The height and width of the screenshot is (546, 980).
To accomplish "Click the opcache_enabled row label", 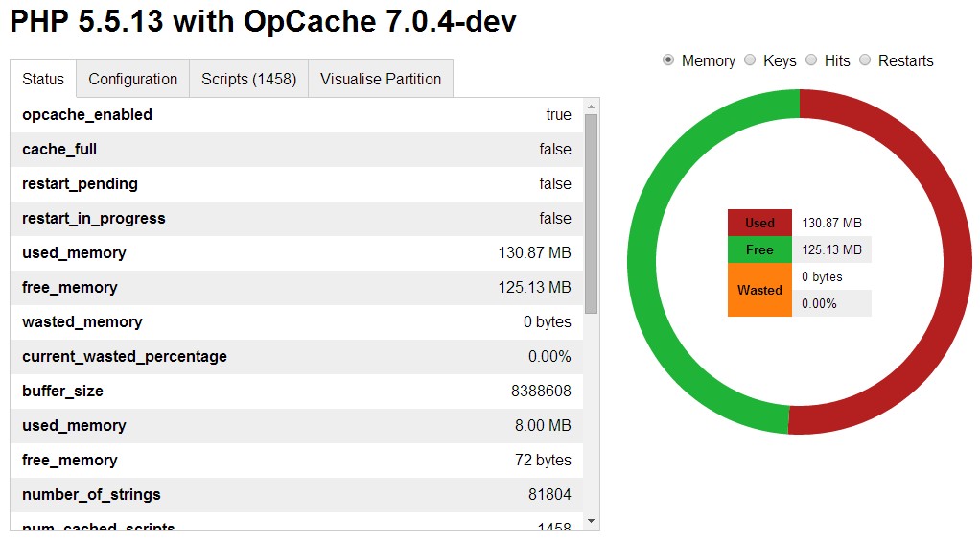I will click(87, 114).
